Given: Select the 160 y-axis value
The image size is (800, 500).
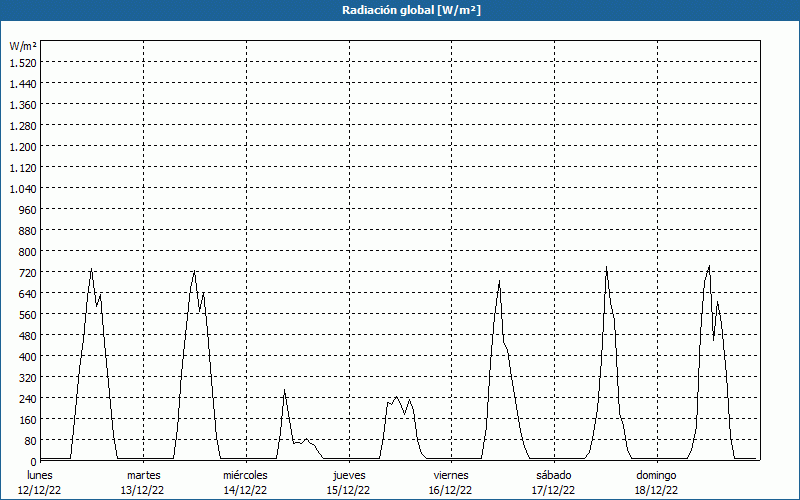Looking at the screenshot, I should 28,420.
